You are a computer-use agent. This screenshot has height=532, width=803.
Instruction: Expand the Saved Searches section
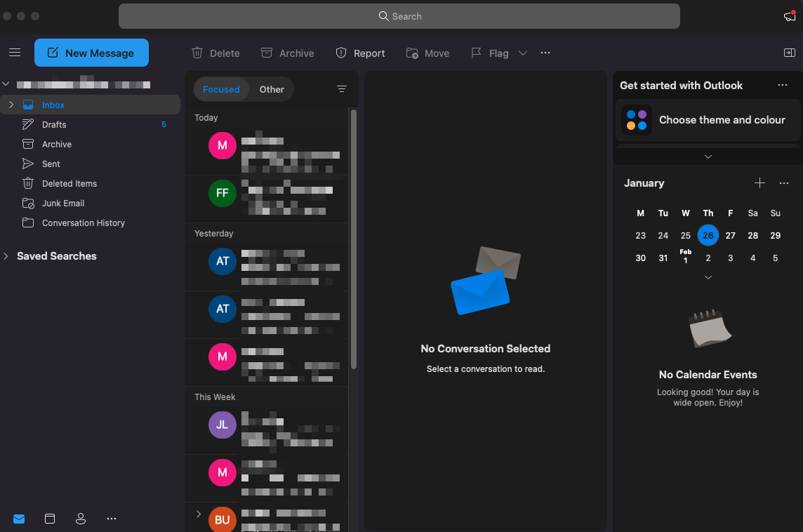6,256
